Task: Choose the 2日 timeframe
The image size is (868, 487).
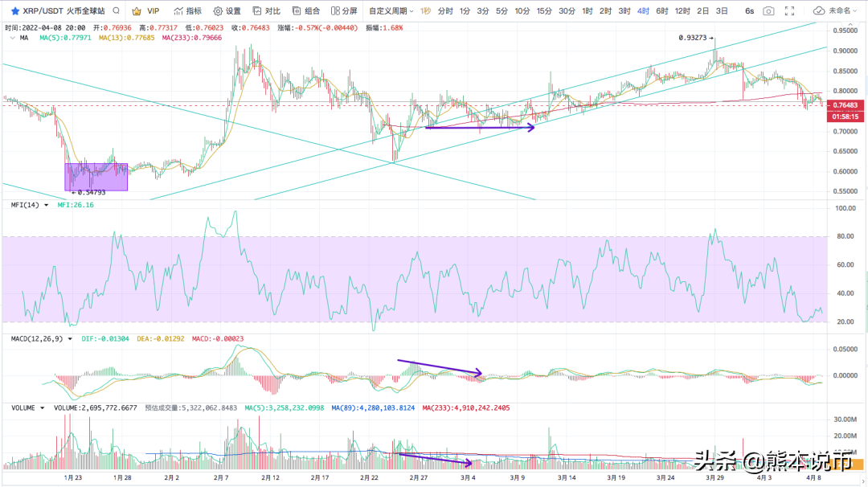Action: [702, 11]
